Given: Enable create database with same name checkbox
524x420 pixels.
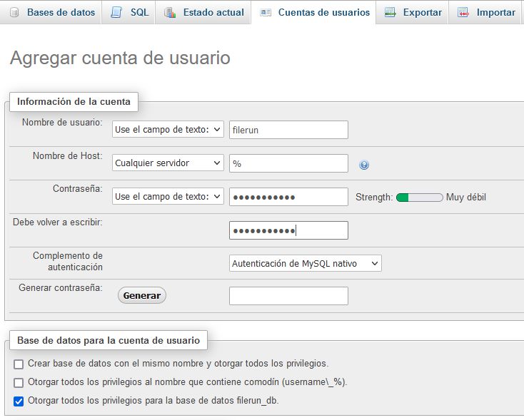Looking at the screenshot, I should (x=19, y=364).
